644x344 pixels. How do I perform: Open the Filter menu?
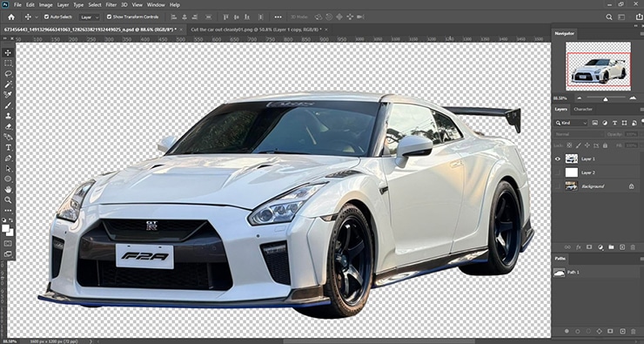(x=111, y=5)
